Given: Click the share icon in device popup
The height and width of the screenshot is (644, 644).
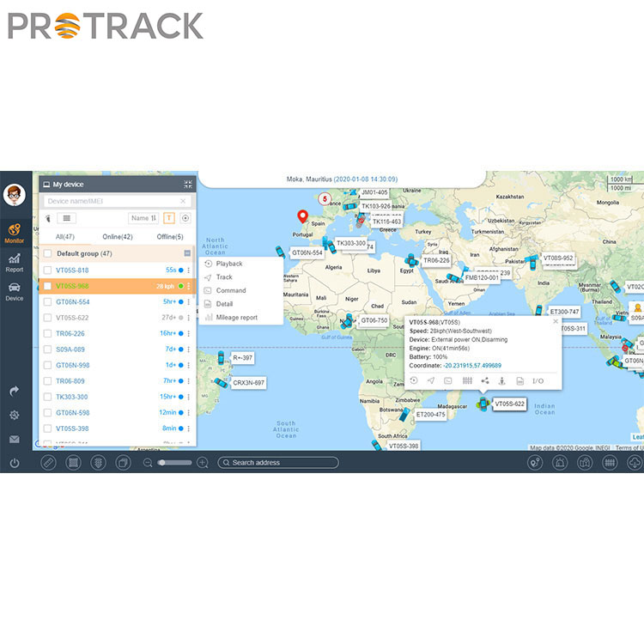Looking at the screenshot, I should [x=485, y=380].
